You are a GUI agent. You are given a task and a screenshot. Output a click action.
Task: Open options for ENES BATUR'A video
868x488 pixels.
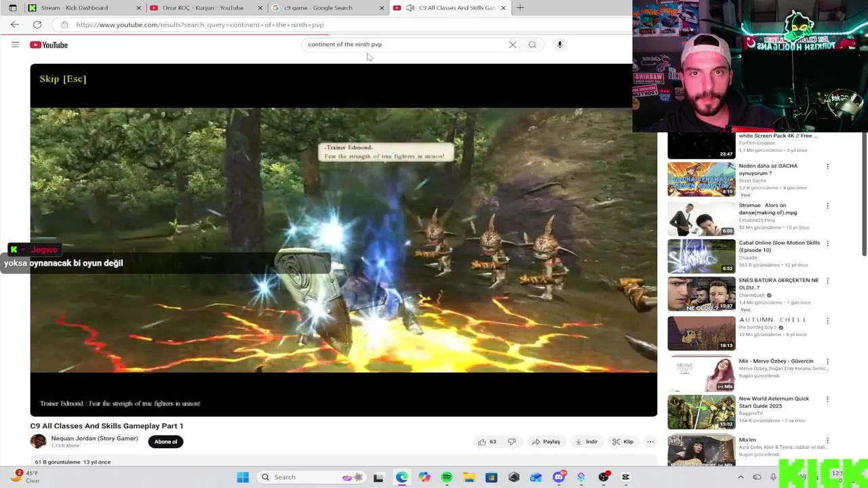point(827,281)
